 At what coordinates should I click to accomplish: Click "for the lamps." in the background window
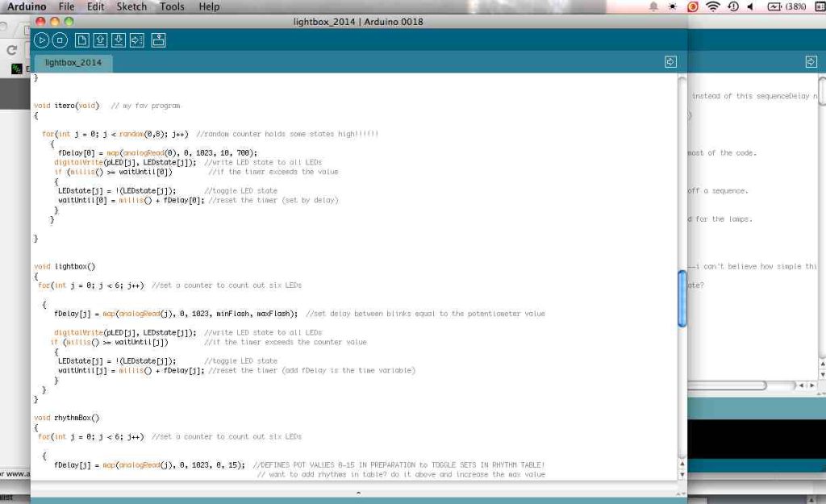724,219
